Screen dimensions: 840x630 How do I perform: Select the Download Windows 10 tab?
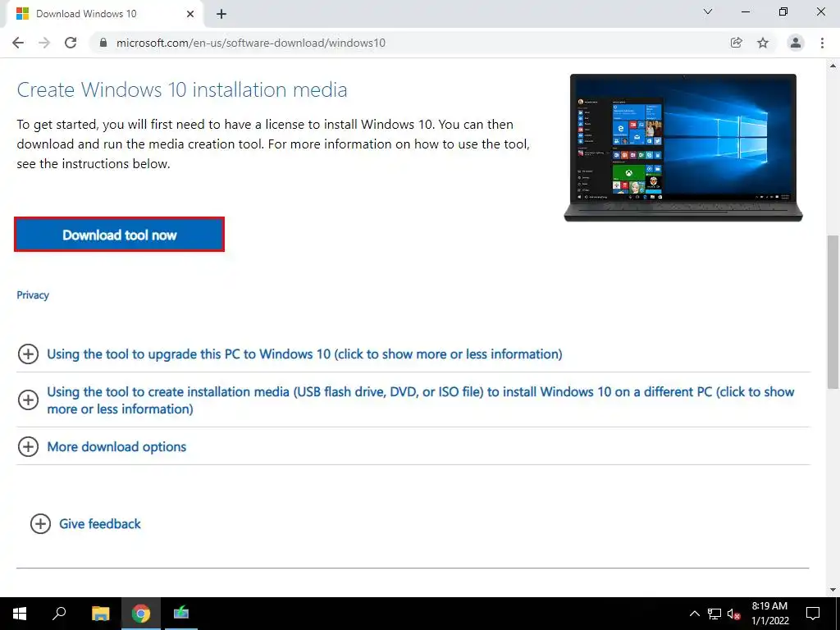104,14
